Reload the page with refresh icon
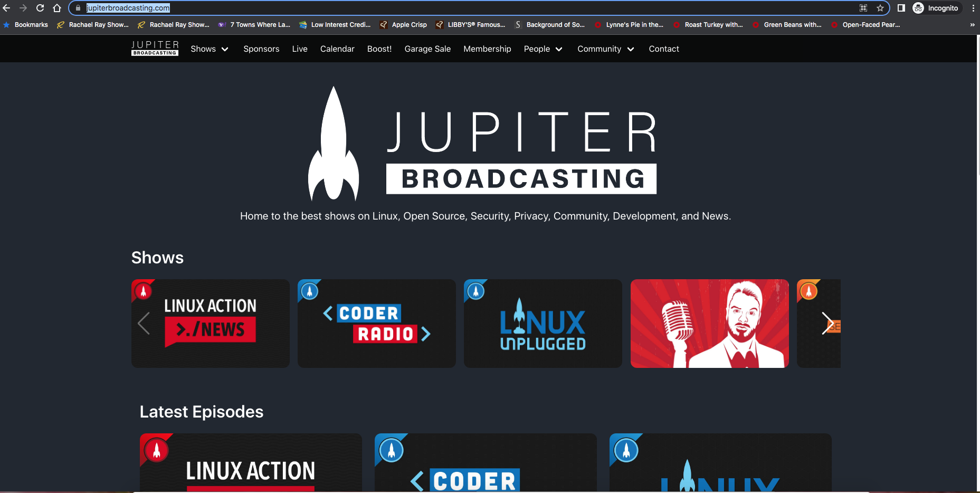Image resolution: width=980 pixels, height=493 pixels. click(x=40, y=8)
